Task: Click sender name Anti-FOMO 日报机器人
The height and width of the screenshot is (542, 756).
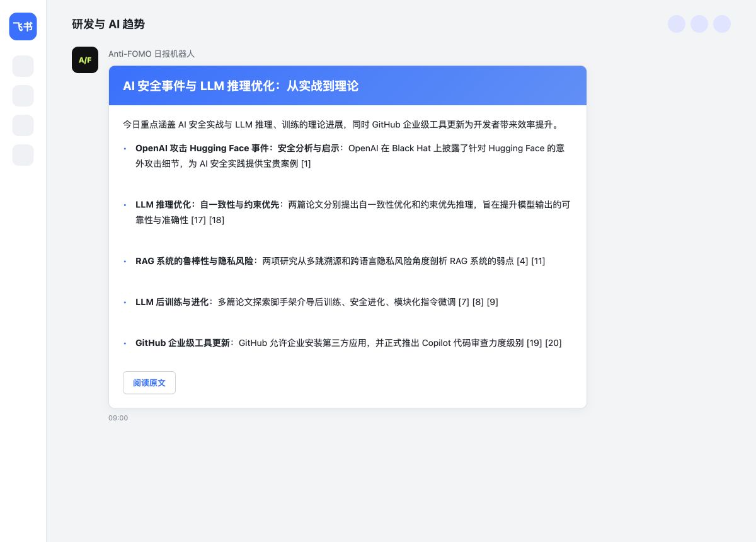Action: 151,54
